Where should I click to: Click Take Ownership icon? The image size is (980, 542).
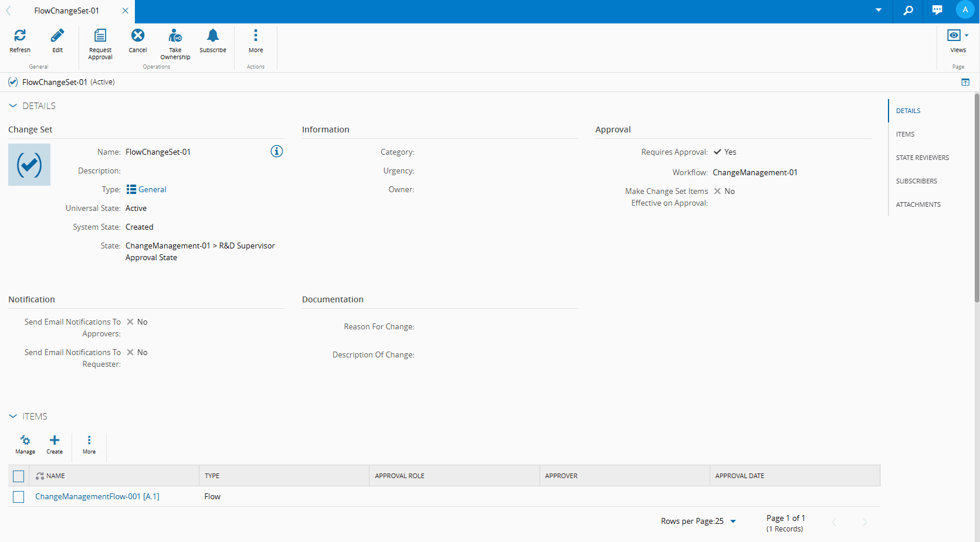pyautogui.click(x=175, y=36)
